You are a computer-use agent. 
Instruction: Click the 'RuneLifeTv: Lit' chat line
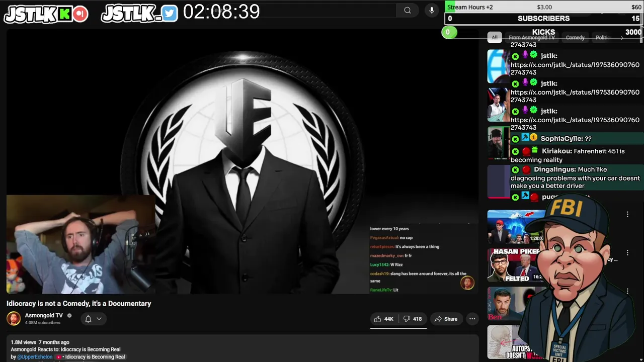[384, 290]
